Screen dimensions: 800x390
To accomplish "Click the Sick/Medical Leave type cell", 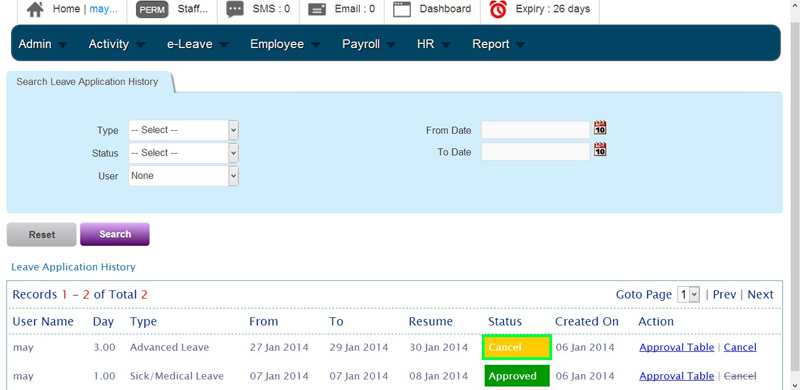I will click(x=177, y=376).
